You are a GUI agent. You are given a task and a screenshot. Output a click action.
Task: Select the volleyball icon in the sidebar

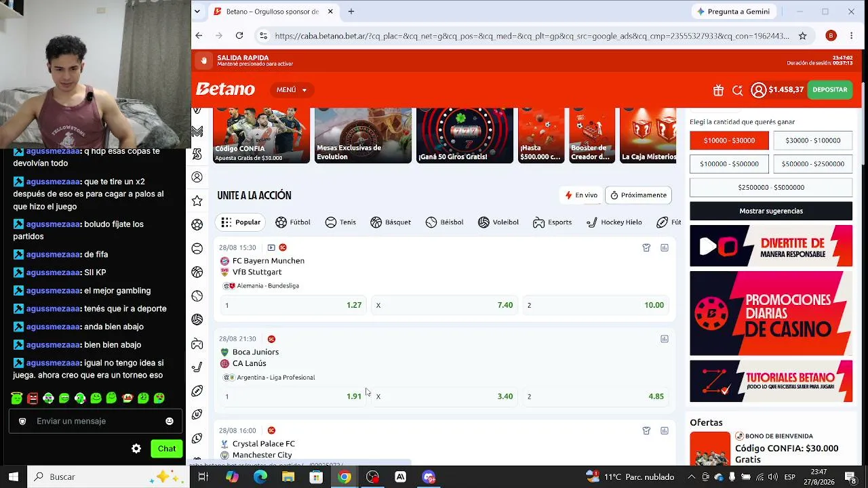pyautogui.click(x=197, y=319)
